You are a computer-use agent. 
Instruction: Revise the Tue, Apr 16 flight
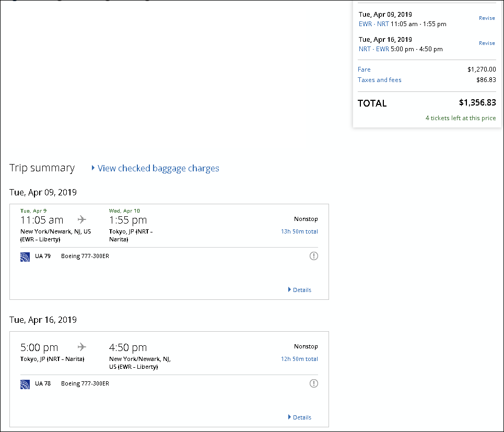point(487,43)
